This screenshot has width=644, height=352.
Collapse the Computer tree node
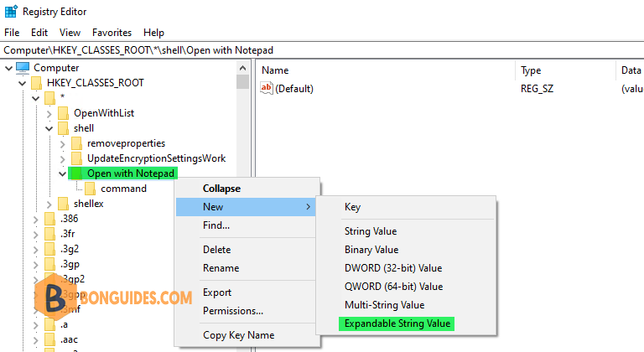pyautogui.click(x=8, y=68)
